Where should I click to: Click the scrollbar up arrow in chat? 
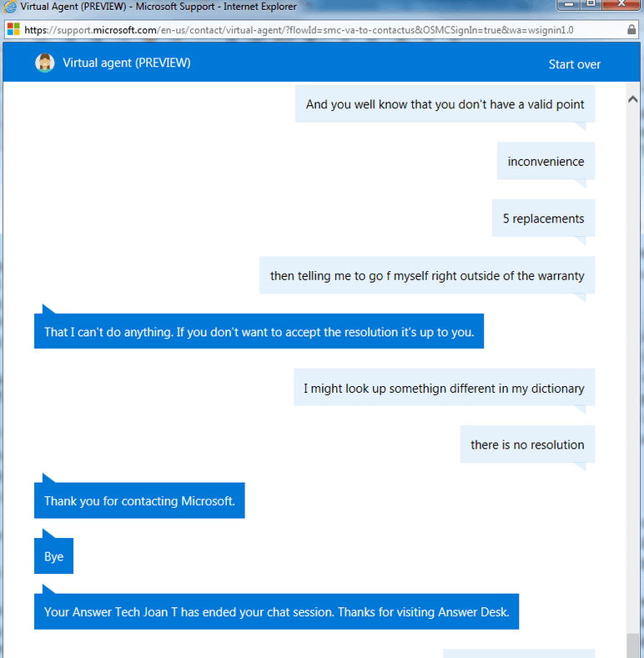tap(631, 98)
